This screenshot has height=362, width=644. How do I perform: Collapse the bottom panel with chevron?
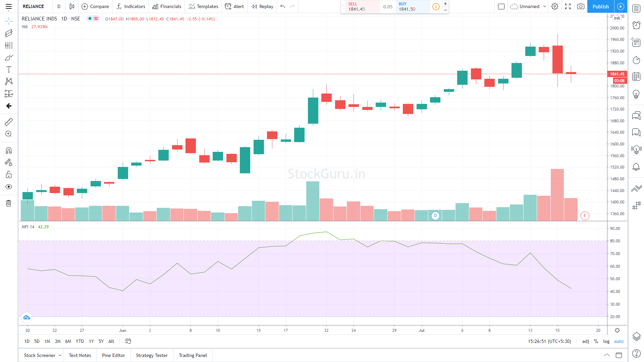click(607, 355)
